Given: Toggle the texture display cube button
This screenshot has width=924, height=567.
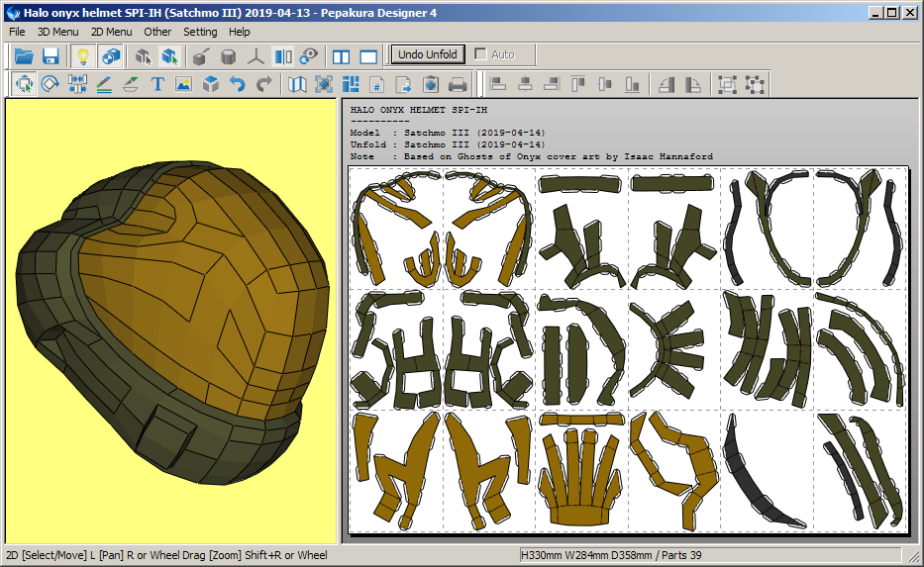Looking at the screenshot, I should coord(111,56).
